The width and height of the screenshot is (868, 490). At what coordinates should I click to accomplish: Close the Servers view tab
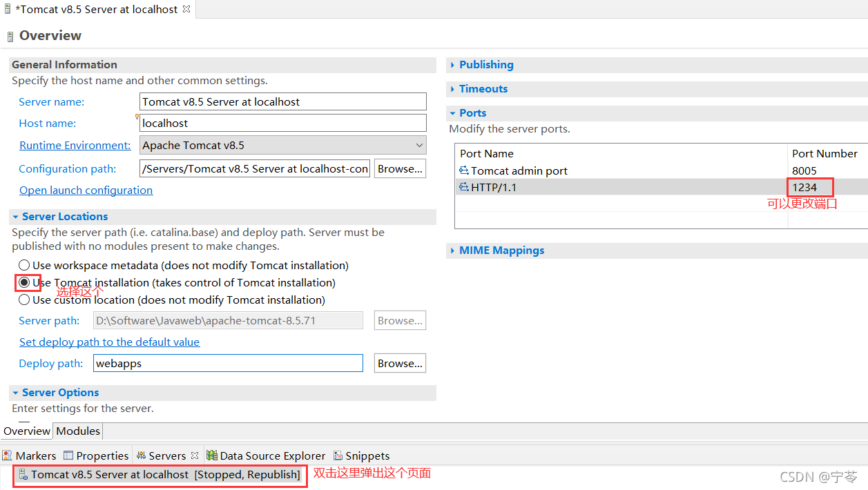click(195, 455)
